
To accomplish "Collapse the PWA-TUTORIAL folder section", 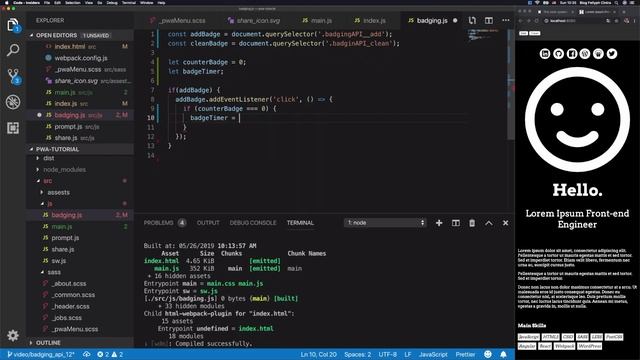I will click(80, 149).
